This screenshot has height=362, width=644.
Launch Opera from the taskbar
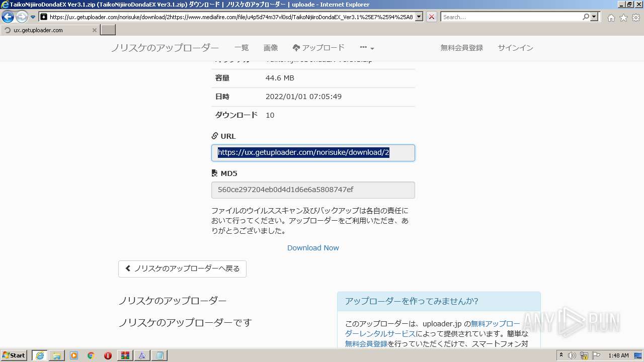point(108,355)
